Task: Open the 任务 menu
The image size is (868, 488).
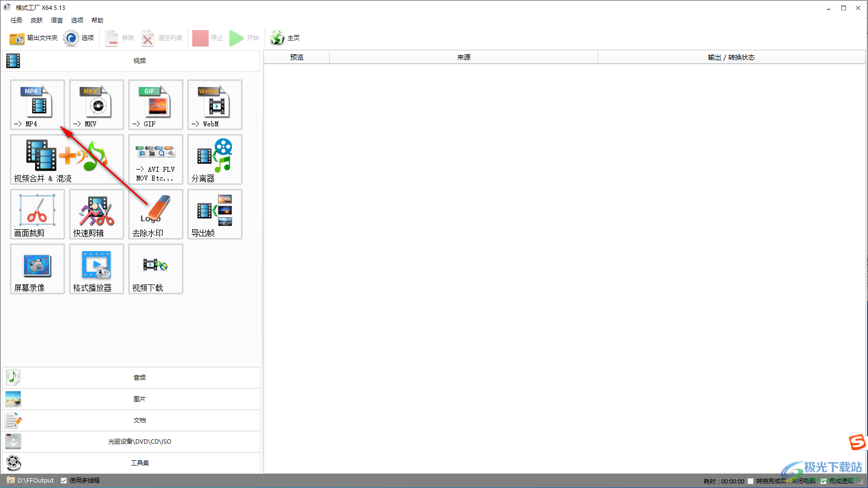Action: pos(16,20)
